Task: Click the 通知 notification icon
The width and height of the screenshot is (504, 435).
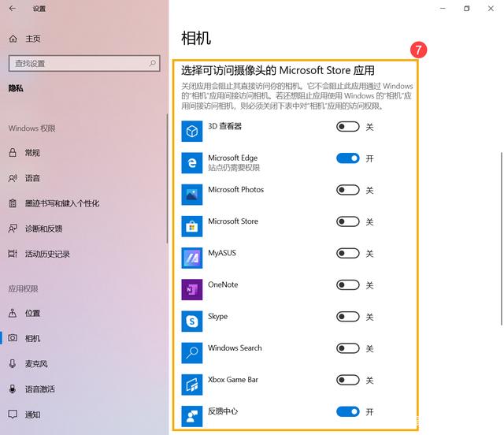Action: click(x=13, y=414)
